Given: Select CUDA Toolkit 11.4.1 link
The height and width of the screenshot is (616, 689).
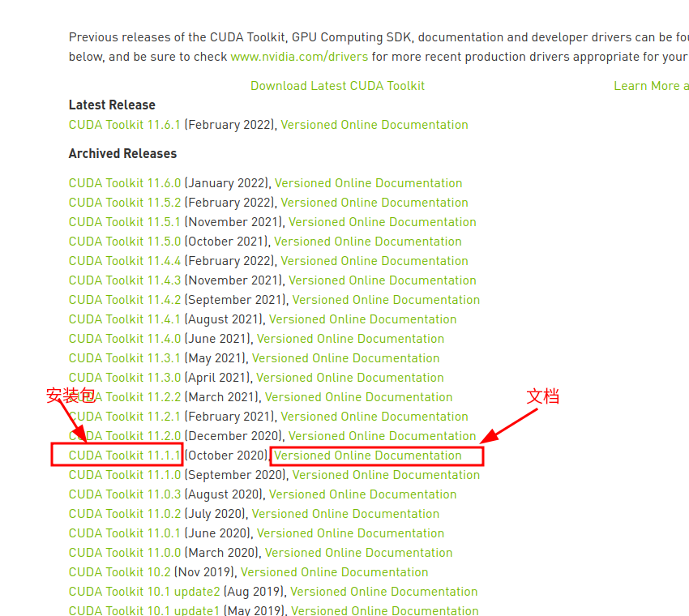Looking at the screenshot, I should (124, 319).
